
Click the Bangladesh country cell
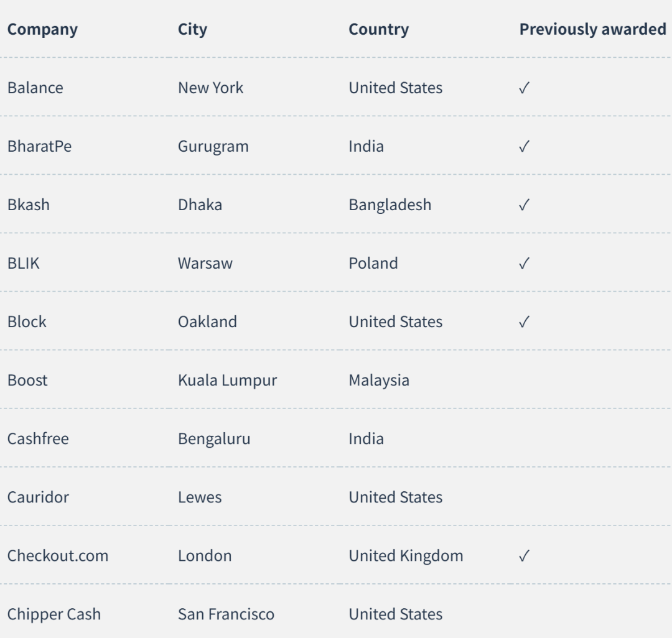[x=390, y=205]
